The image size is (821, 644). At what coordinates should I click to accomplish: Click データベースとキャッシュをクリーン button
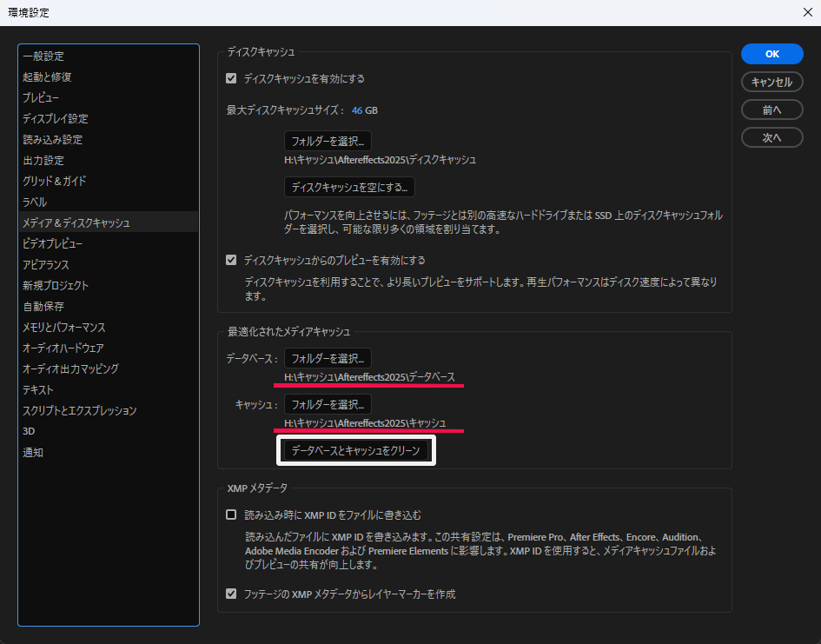point(356,450)
